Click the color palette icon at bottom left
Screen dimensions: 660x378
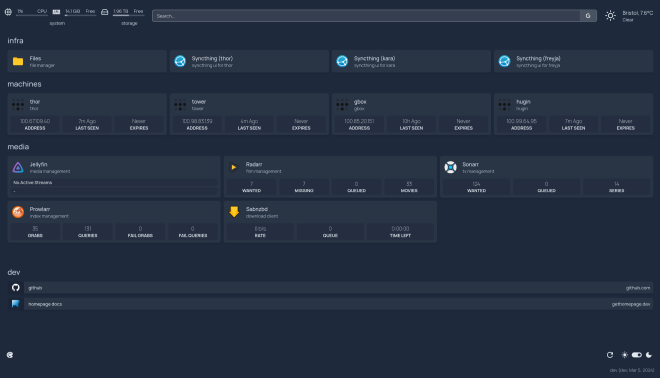coord(10,355)
